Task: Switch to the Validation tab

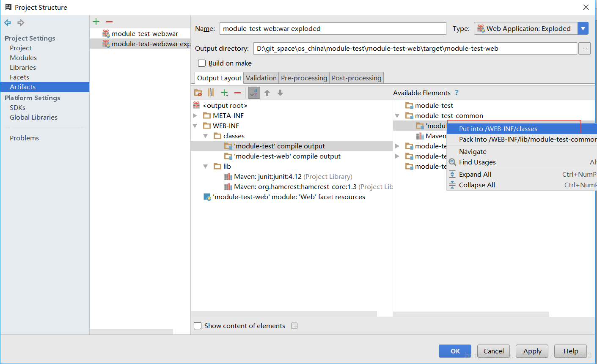Action: [261, 78]
